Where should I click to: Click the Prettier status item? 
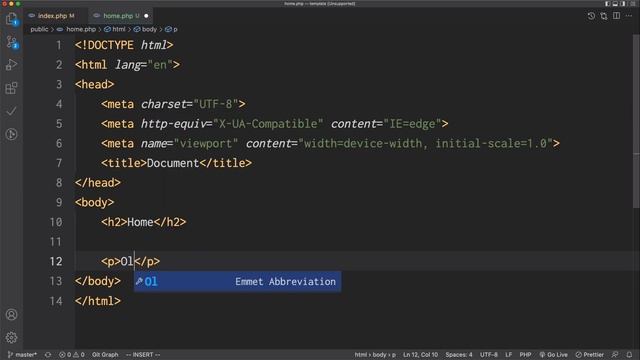click(589, 355)
